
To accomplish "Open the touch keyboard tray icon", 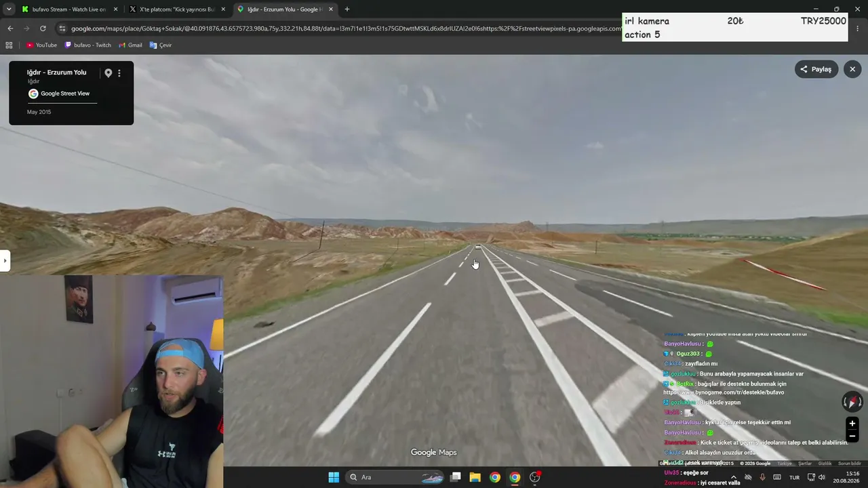I will click(x=777, y=477).
